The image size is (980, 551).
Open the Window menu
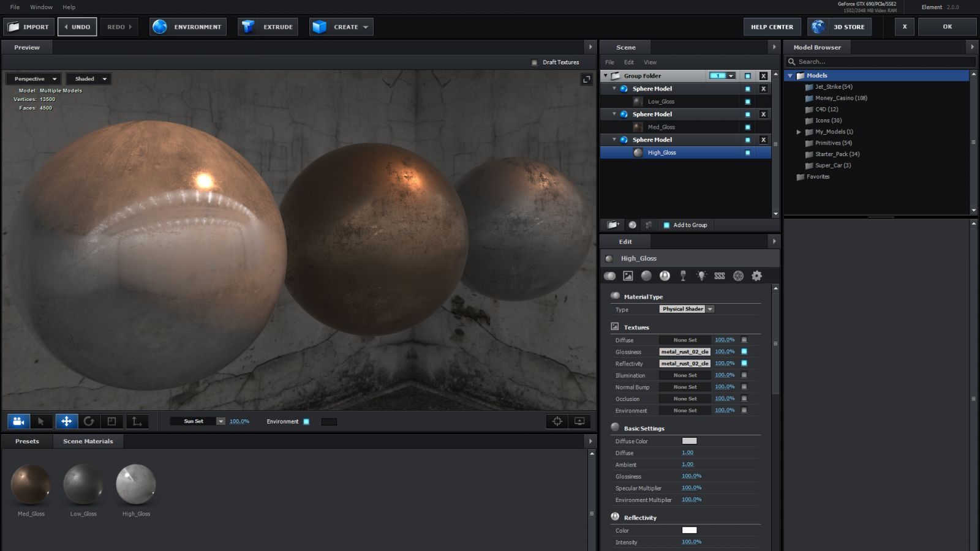click(x=41, y=7)
